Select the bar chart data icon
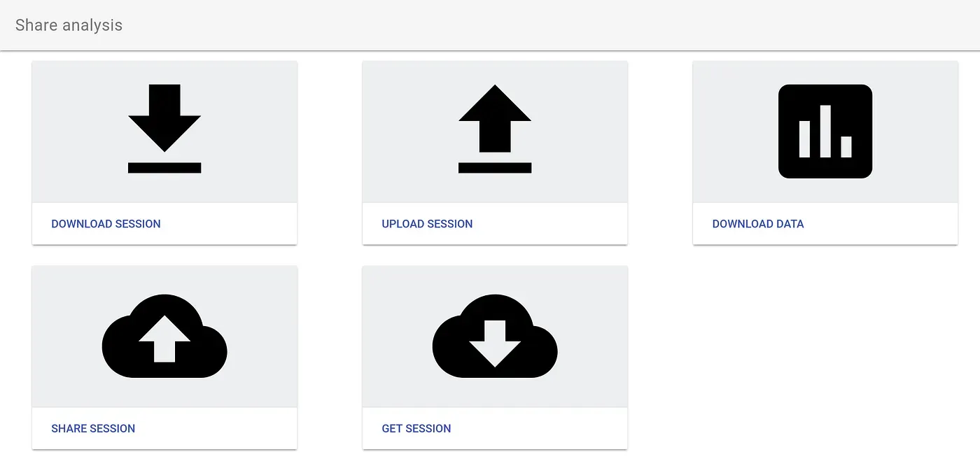 coord(825,132)
